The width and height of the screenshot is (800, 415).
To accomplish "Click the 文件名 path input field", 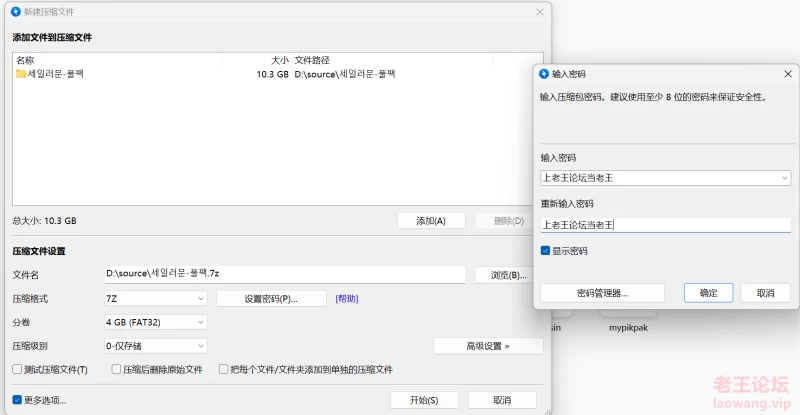I will pyautogui.click(x=285, y=274).
